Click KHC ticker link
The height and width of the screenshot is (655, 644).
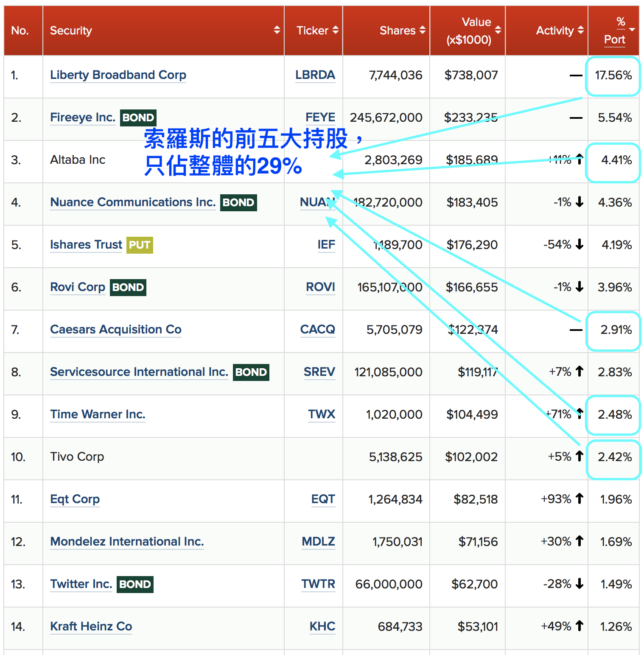(322, 627)
